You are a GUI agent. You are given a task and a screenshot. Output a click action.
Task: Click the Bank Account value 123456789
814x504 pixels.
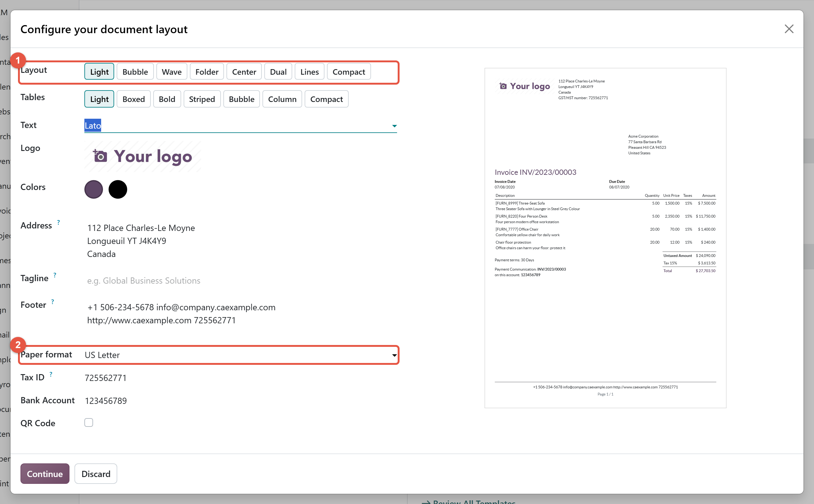click(x=106, y=401)
